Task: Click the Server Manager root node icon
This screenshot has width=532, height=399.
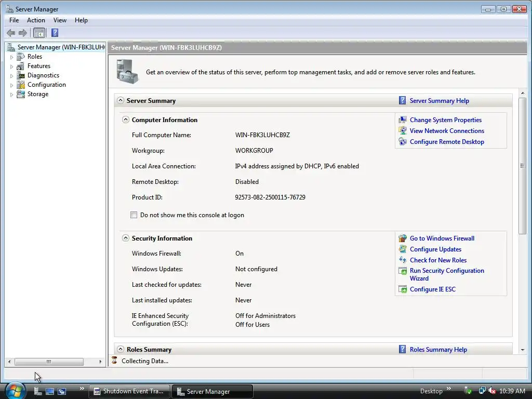Action: click(11, 47)
